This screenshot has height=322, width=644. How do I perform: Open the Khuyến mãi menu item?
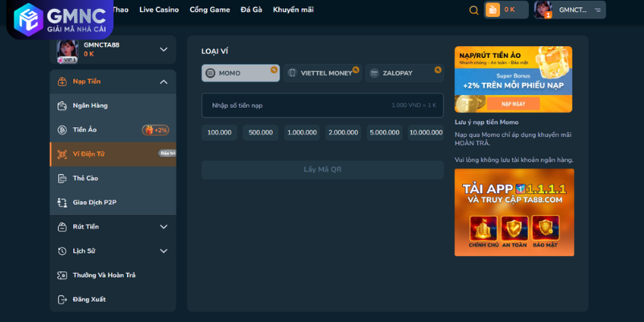(293, 10)
